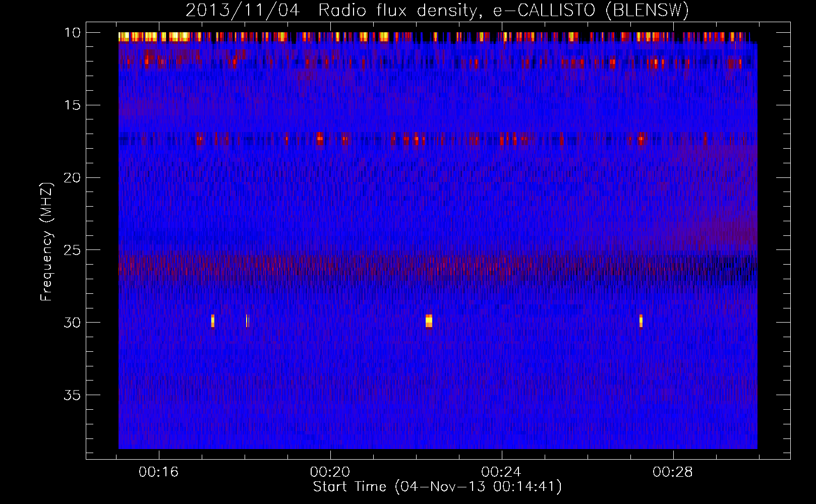
Task: Click the burst at 30 MHz near 00:17
Action: coord(213,321)
